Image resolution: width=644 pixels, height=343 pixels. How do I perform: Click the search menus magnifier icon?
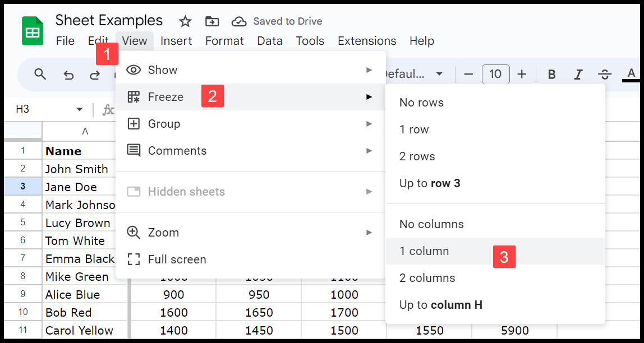[40, 75]
